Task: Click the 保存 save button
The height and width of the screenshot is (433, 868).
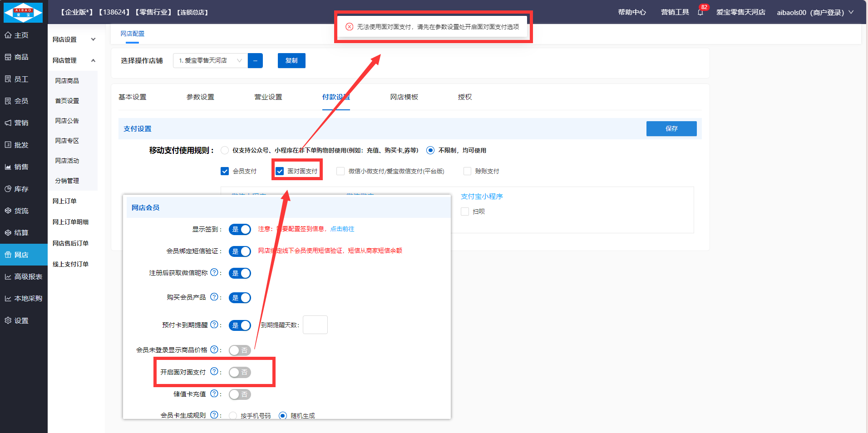Action: [x=671, y=128]
